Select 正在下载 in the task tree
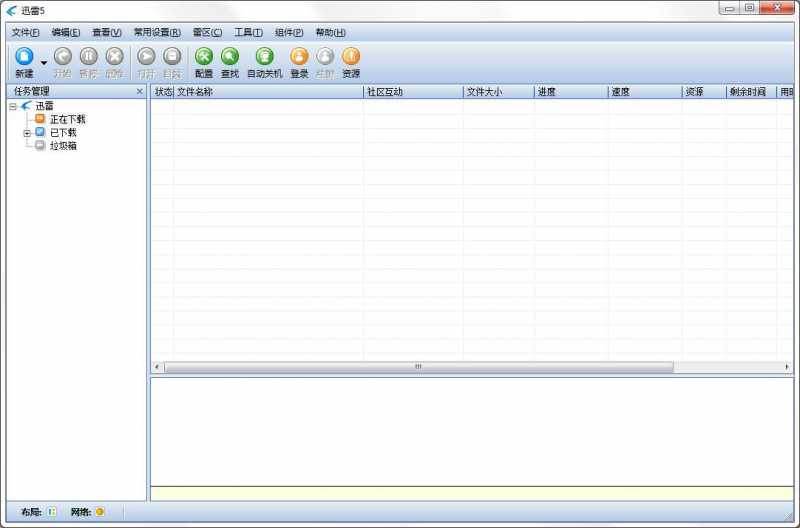800x528 pixels. coord(67,119)
